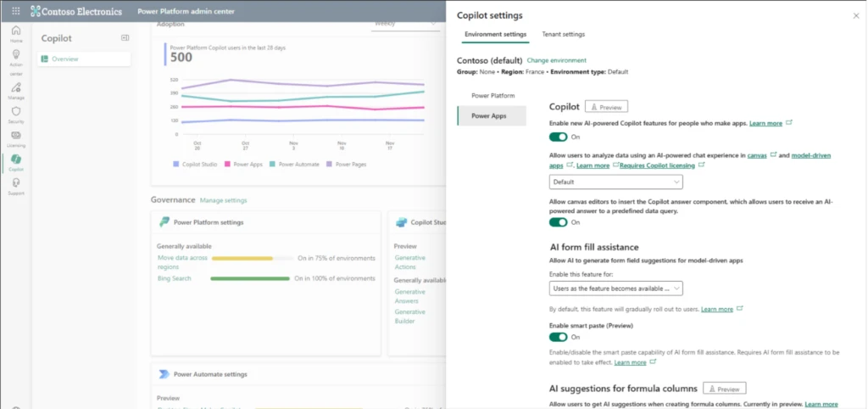Viewport: 868px width, 409px height.
Task: Click Learn more after Copilot features description
Action: pos(765,123)
